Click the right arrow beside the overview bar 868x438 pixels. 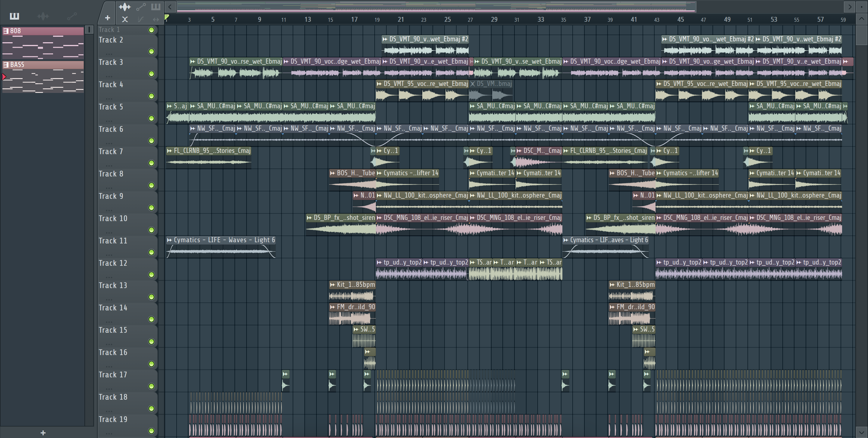pyautogui.click(x=850, y=7)
